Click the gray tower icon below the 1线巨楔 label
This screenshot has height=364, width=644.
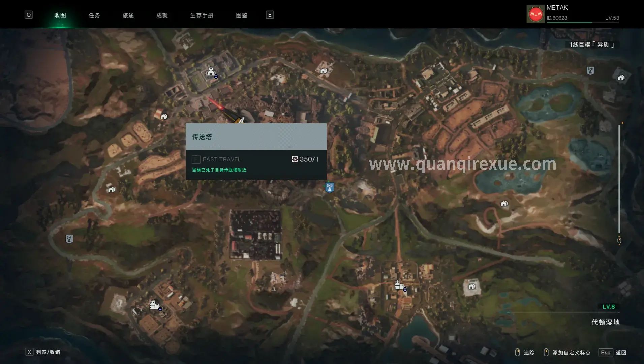(x=590, y=71)
